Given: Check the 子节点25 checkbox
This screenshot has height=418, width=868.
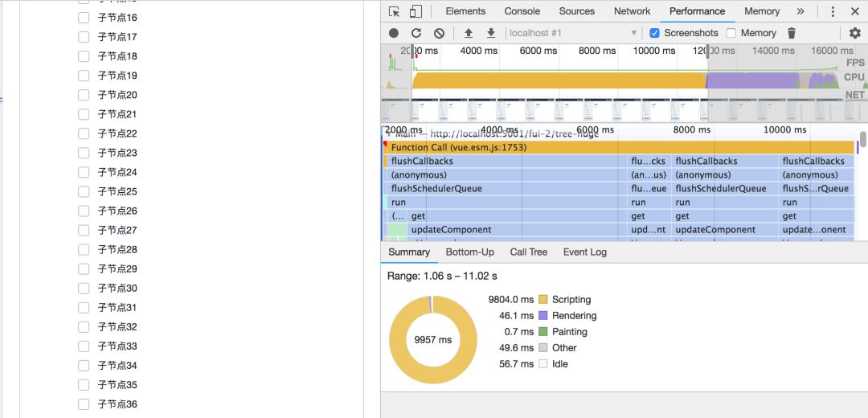Looking at the screenshot, I should pos(84,191).
